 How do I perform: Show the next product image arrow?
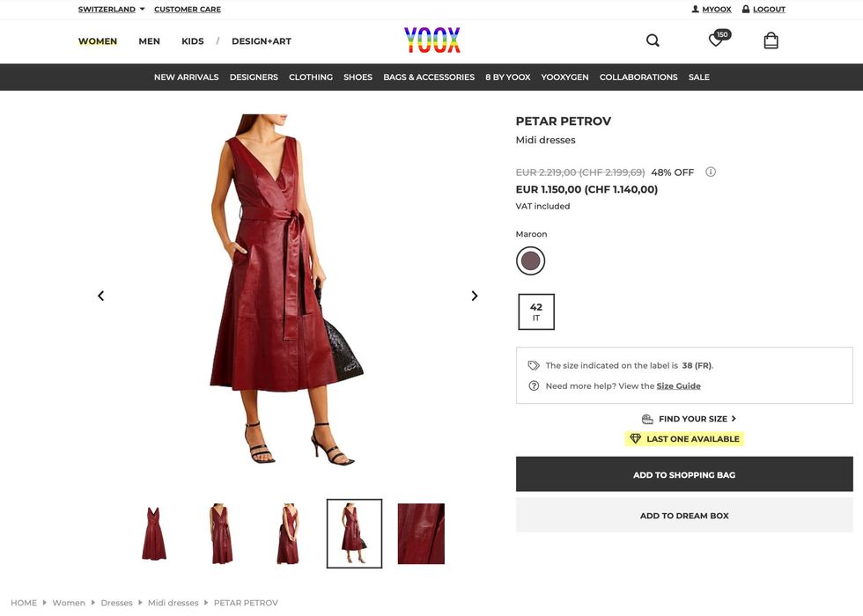pyautogui.click(x=475, y=296)
